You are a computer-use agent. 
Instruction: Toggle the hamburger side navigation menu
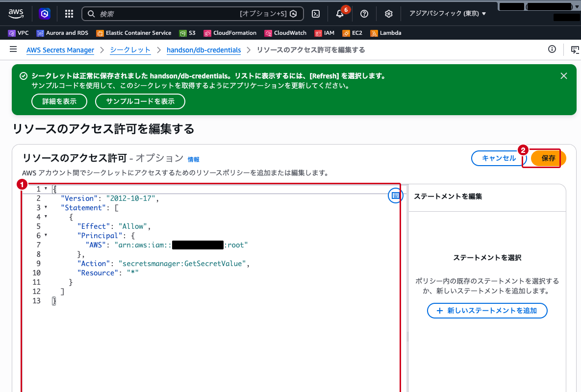coord(13,49)
